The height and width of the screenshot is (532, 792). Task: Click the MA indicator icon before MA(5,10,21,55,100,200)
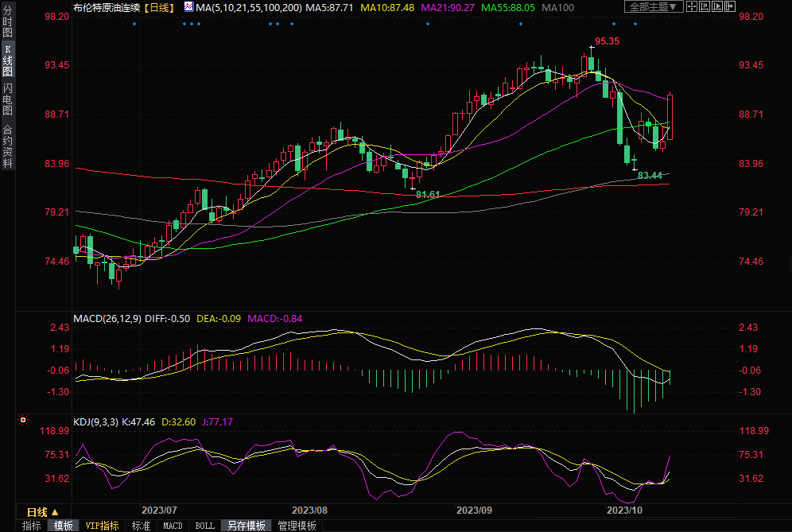click(x=188, y=7)
